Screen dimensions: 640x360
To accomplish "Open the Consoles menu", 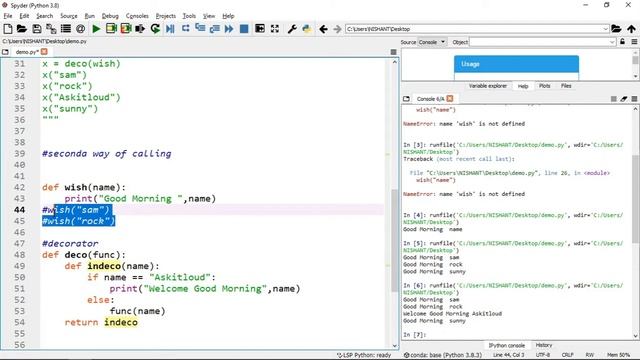I will (x=137, y=16).
